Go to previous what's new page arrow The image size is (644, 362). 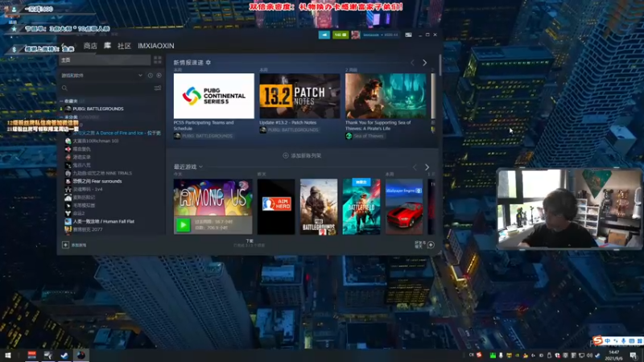pos(413,63)
